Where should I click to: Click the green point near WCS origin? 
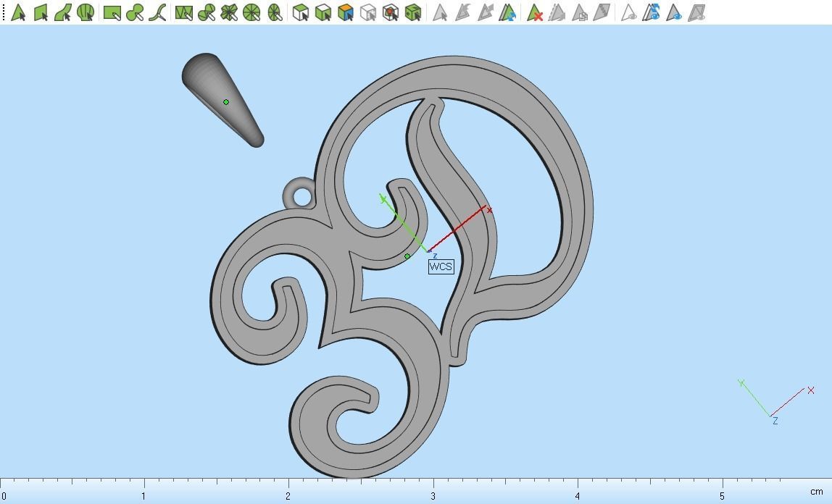coord(407,256)
